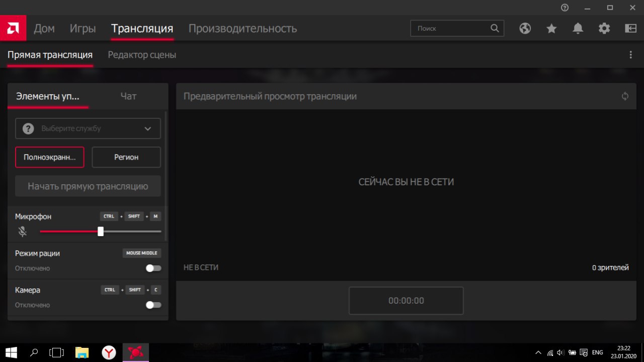
Task: Switch to Производительность tab
Action: 243,29
